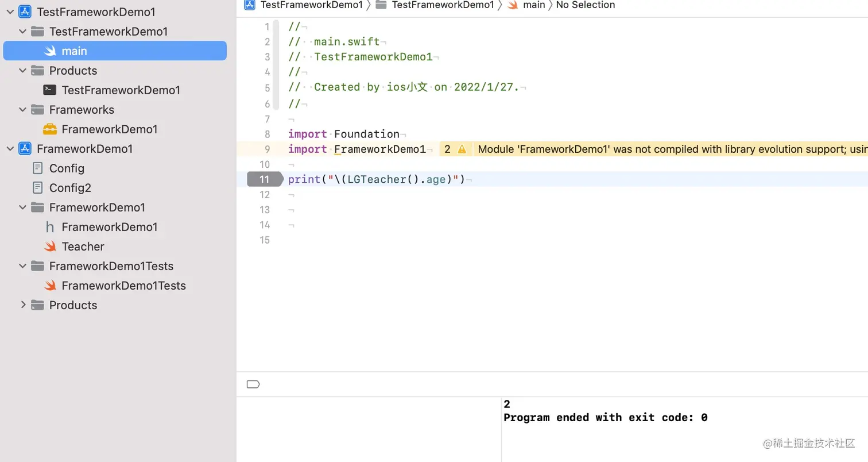Click the Swift icon beside FrameworkDemo1Tests file
This screenshot has width=868, height=462.
[51, 286]
